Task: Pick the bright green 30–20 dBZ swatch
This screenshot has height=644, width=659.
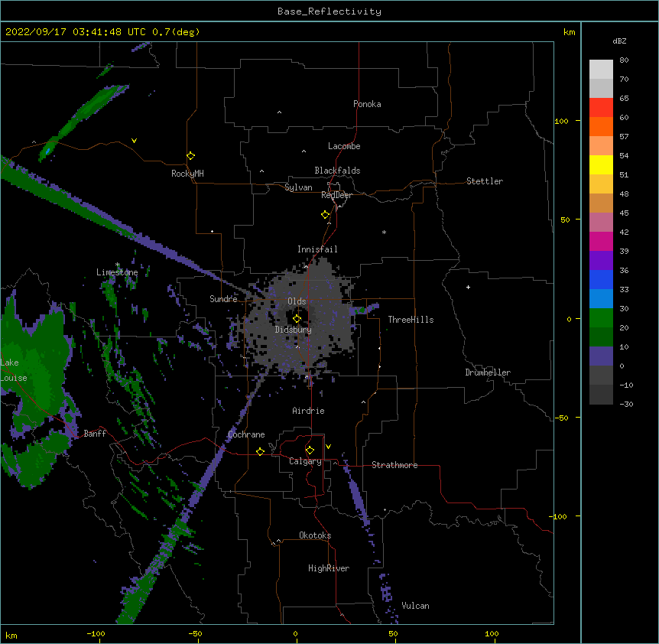Action: pos(601,318)
